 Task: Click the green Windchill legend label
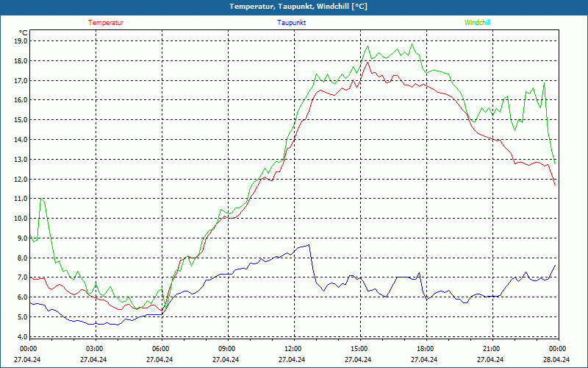(x=477, y=23)
